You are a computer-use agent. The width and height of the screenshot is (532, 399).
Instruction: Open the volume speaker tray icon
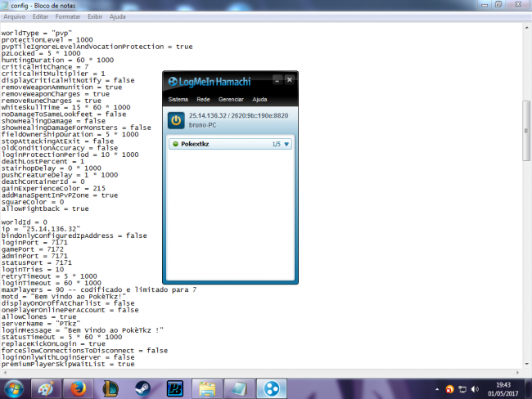click(x=475, y=389)
